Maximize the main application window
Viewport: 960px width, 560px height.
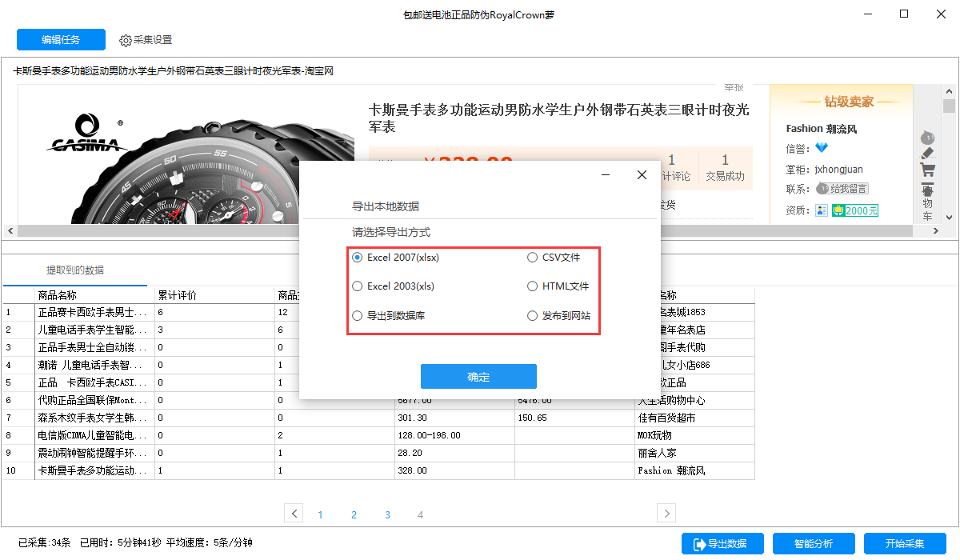(x=904, y=14)
